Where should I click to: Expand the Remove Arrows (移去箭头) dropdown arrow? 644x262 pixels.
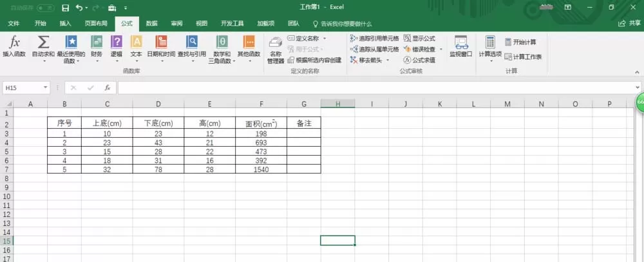click(387, 60)
